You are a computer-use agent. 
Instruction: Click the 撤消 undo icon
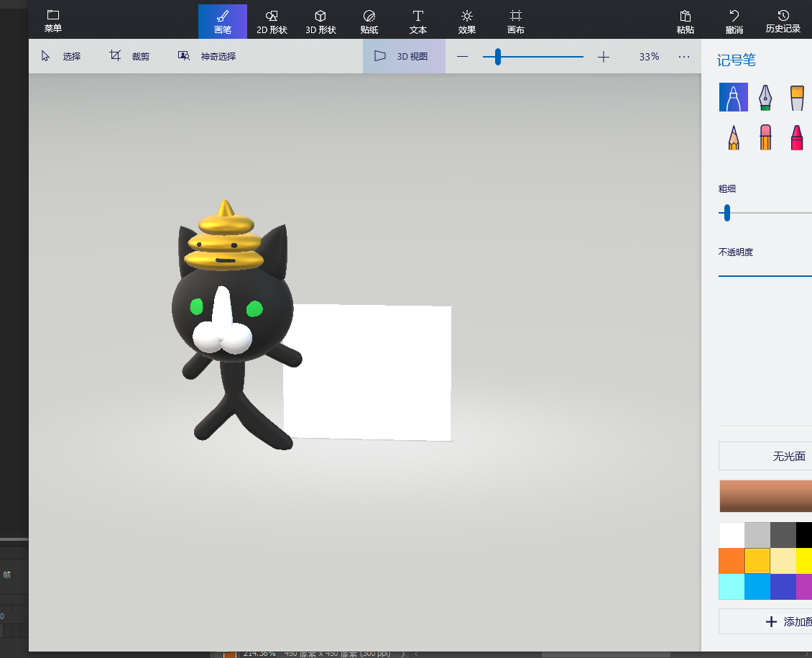(734, 21)
